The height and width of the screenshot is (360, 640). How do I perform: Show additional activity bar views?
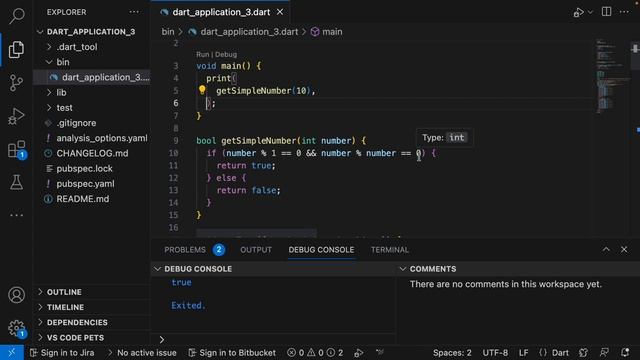pyautogui.click(x=16, y=215)
